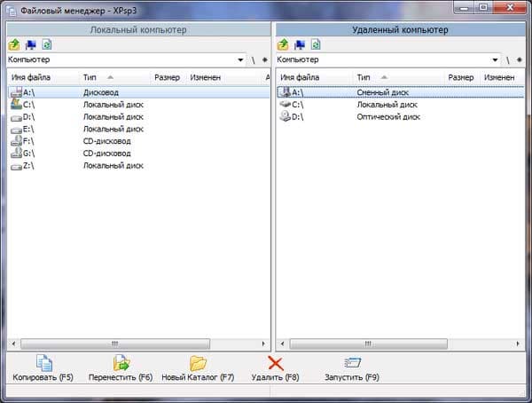Click the local panel asterisk filter button
The height and width of the screenshot is (403, 532).
(x=264, y=60)
